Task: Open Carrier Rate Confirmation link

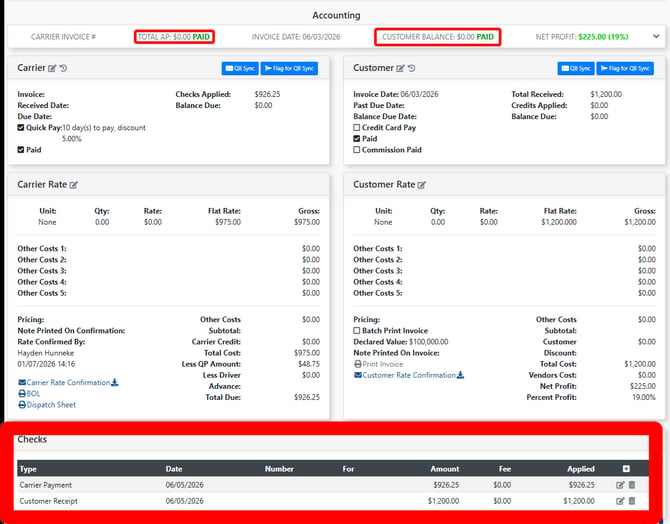Action: 68,383
